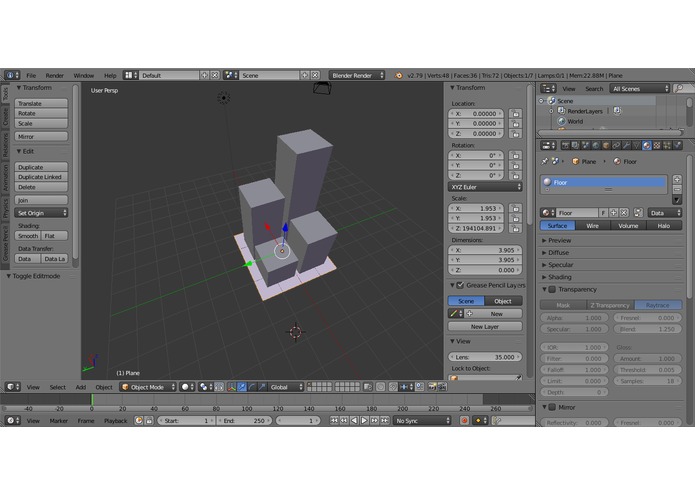695x494 pixels.
Task: Click the rotate manipulator arc icon
Action: [x=252, y=387]
